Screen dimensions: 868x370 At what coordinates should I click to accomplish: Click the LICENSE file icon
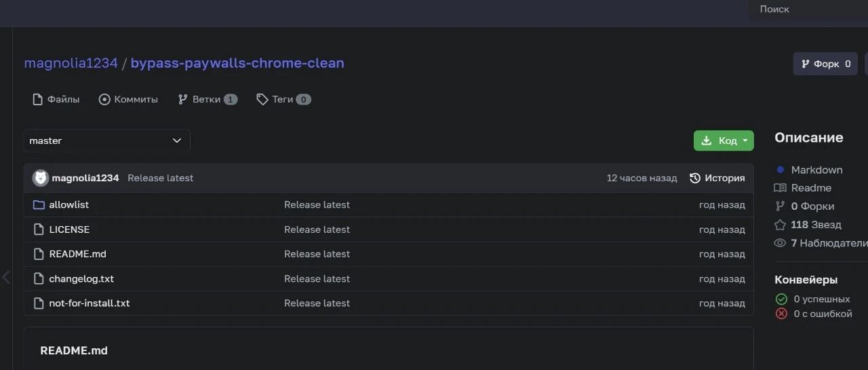(39, 229)
